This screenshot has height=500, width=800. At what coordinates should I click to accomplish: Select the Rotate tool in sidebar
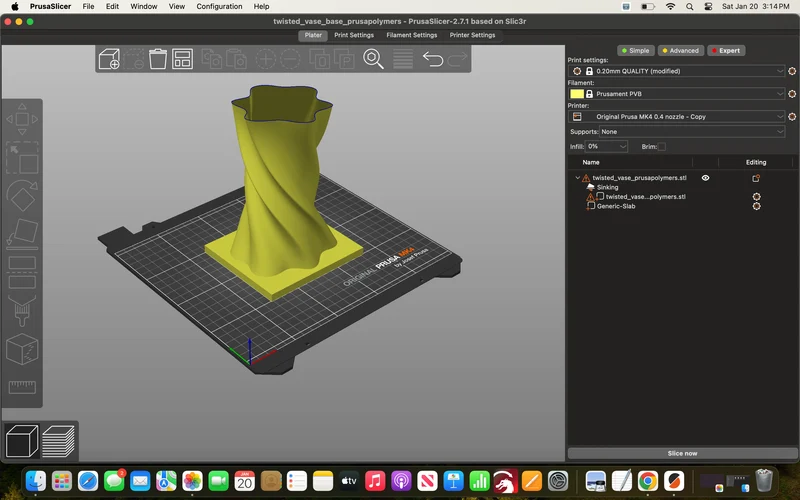point(22,195)
